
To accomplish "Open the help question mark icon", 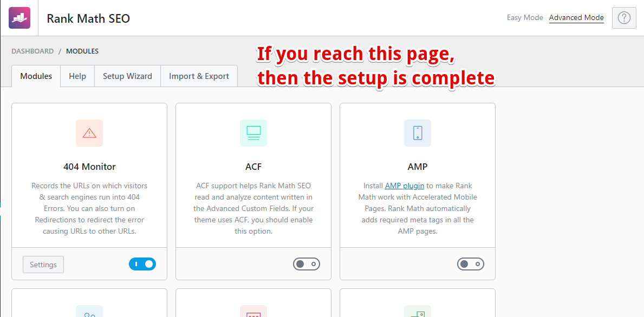I will click(624, 18).
